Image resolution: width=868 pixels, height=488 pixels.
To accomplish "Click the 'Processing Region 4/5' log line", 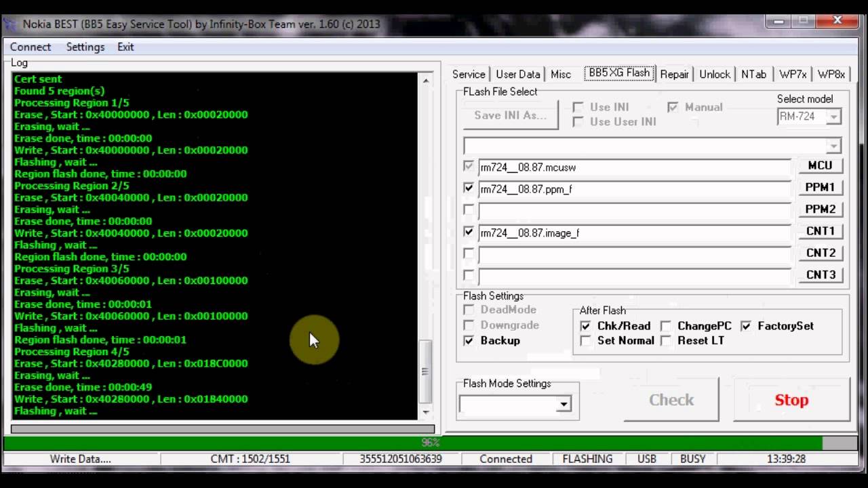I will [x=71, y=352].
